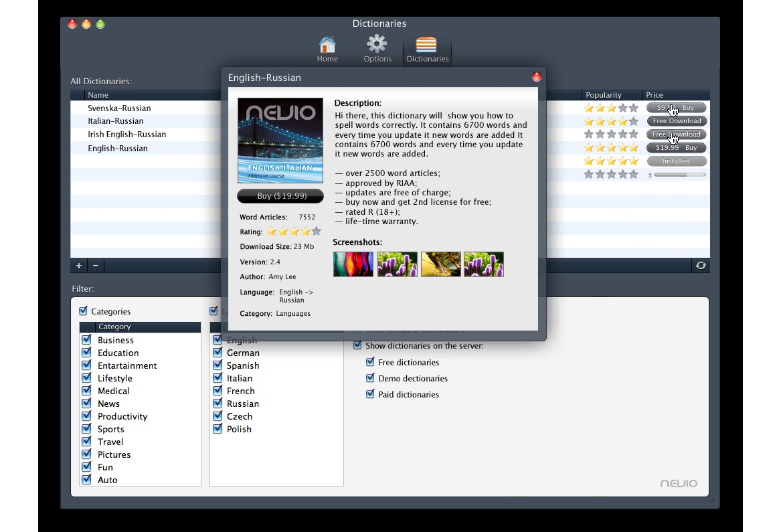The width and height of the screenshot is (779, 532).
Task: Click the Buy ($19.99) button in popup
Action: coord(280,195)
